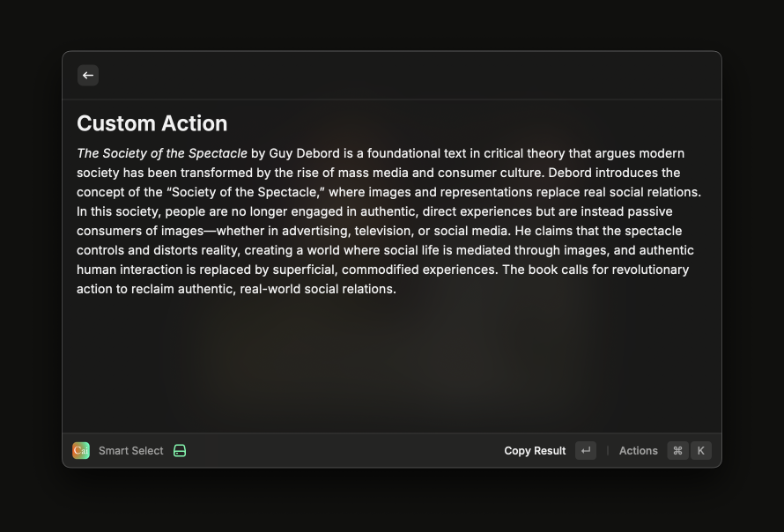
Task: Open the Actions menu
Action: click(x=638, y=451)
